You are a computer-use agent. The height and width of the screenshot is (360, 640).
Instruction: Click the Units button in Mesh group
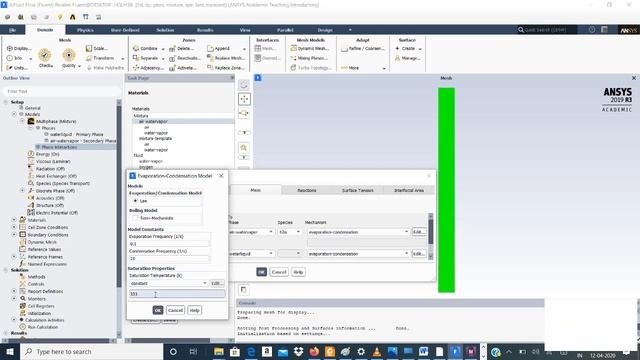(x=18, y=68)
